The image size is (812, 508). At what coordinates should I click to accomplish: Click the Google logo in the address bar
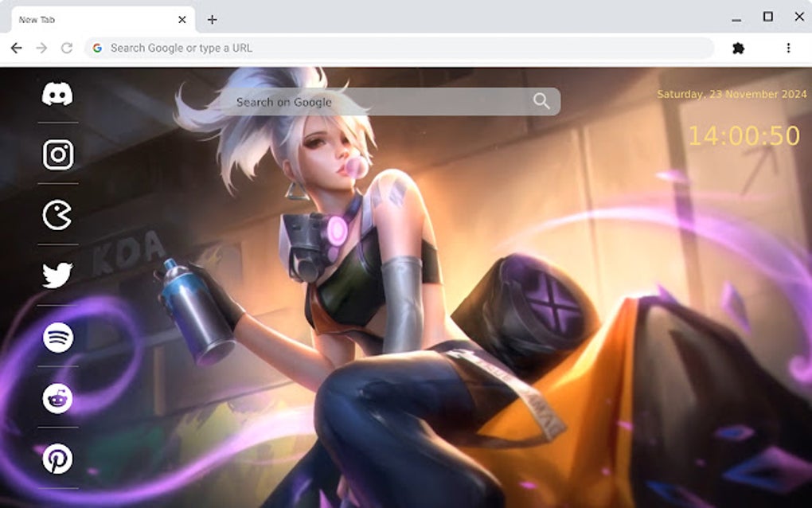[98, 48]
